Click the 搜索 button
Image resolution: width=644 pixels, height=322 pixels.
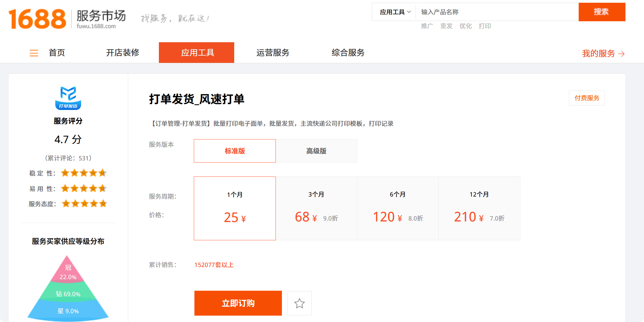coord(602,12)
